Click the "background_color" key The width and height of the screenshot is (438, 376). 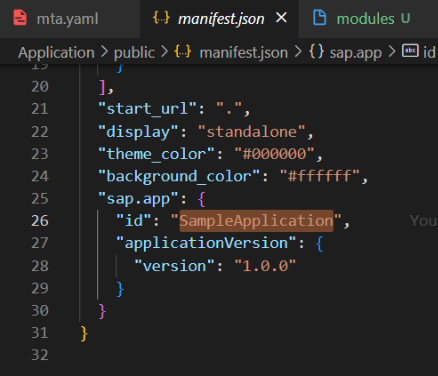coord(179,177)
